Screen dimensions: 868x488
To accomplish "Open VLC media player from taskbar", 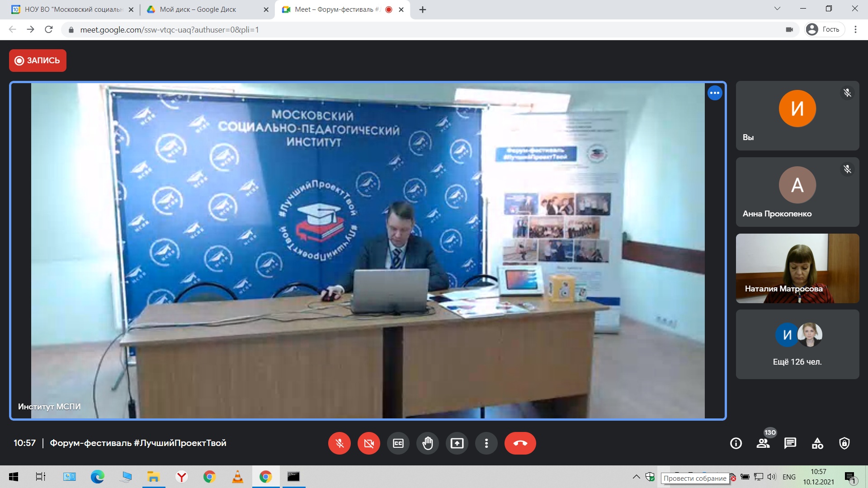I will point(237,477).
